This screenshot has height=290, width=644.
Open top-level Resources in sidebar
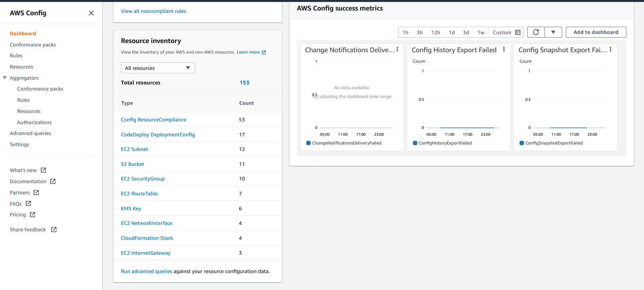tap(21, 67)
